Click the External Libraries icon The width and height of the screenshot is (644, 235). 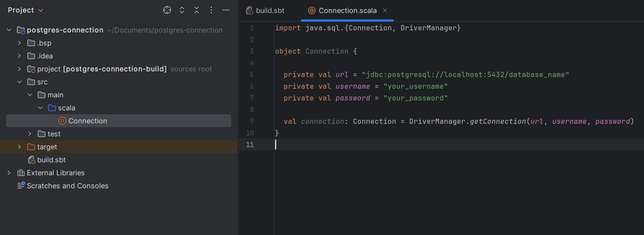(21, 173)
